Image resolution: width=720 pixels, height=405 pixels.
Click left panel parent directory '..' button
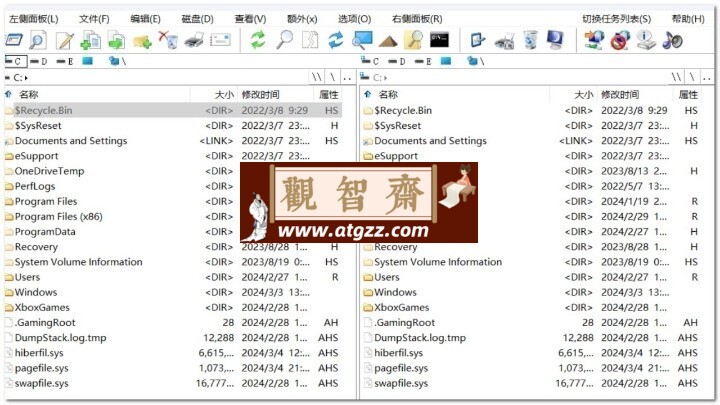348,78
